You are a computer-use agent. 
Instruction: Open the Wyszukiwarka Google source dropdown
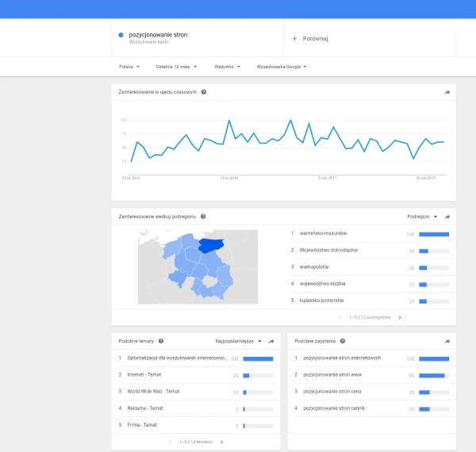click(x=282, y=67)
